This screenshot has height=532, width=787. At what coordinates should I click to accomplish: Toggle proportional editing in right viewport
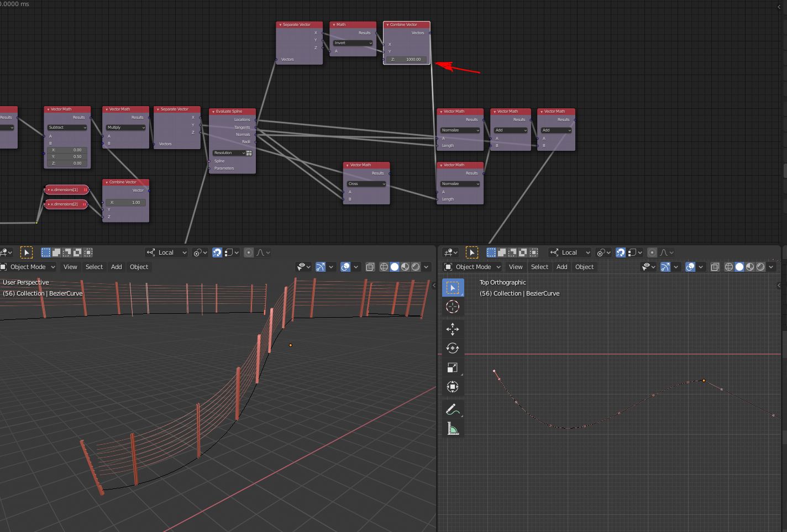652,252
